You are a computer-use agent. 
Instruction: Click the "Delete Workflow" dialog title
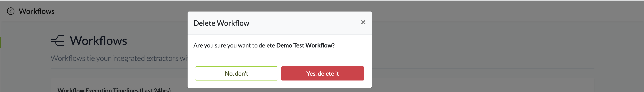pos(221,23)
